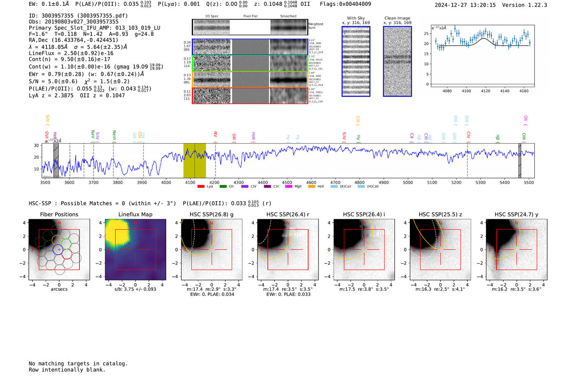Select the With Sky cutout image
576x392 pixels.
356,61
